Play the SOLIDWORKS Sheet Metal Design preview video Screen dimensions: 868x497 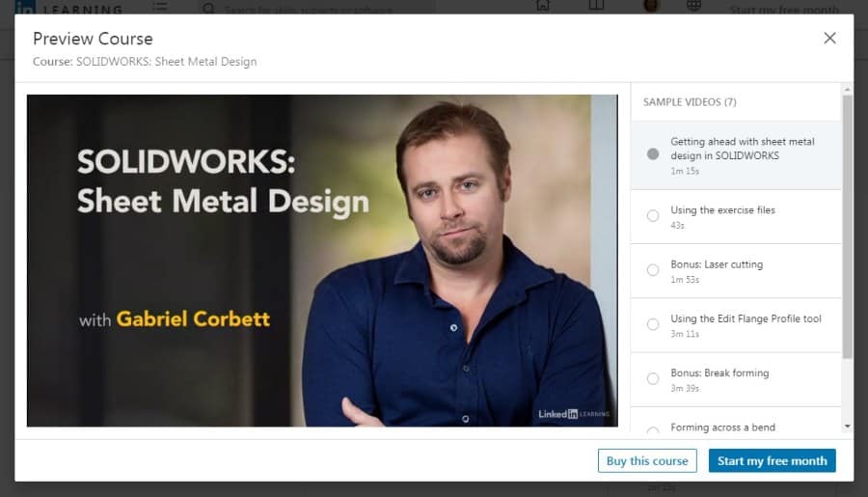(322, 261)
